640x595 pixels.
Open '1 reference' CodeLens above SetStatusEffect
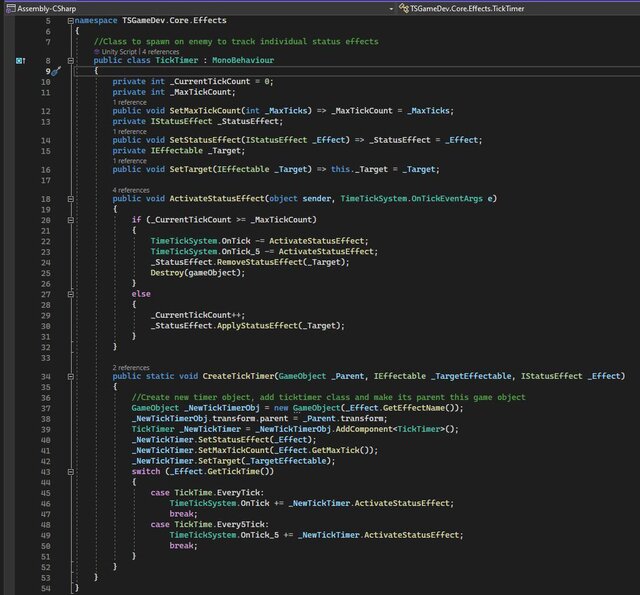(130, 131)
